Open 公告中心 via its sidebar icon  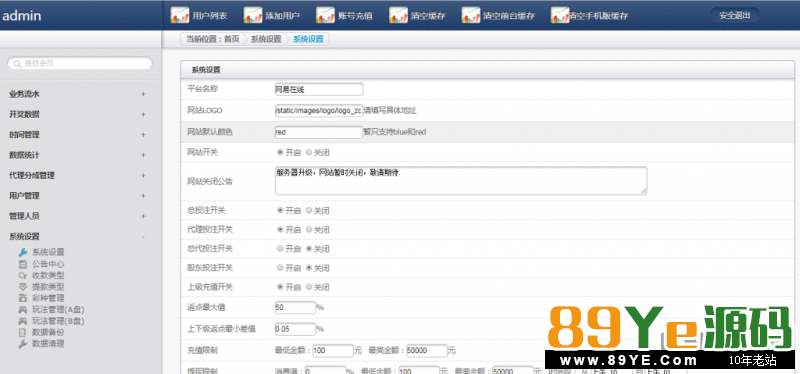tap(22, 264)
